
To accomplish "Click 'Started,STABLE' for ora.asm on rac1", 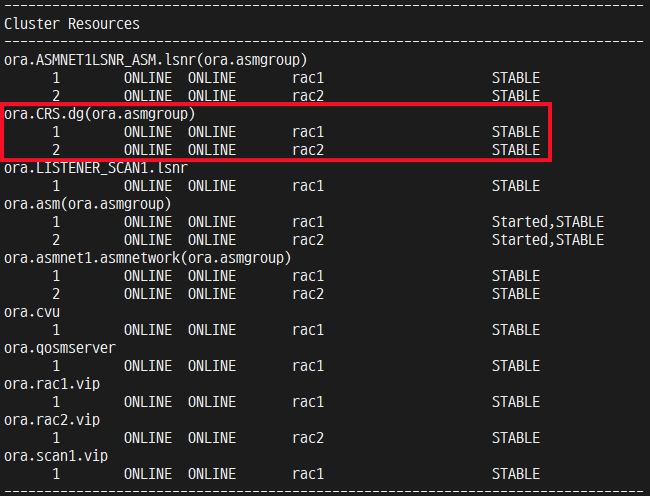I will pos(548,222).
